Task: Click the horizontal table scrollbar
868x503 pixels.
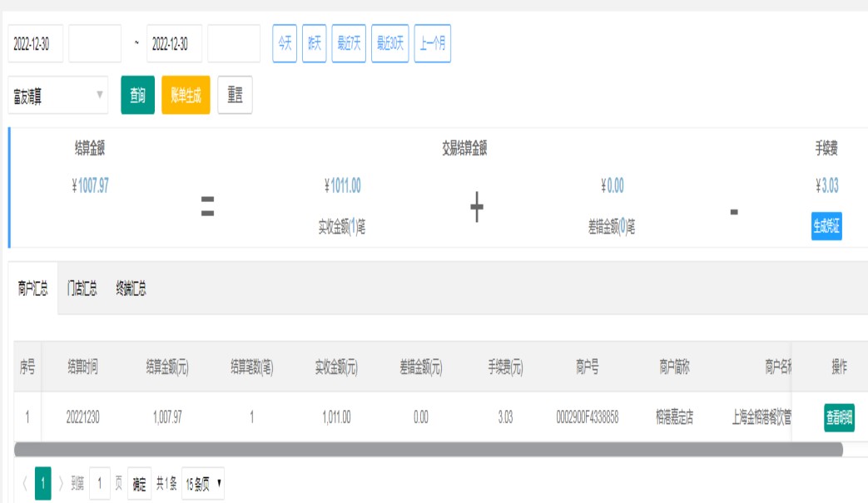Action: click(429, 449)
